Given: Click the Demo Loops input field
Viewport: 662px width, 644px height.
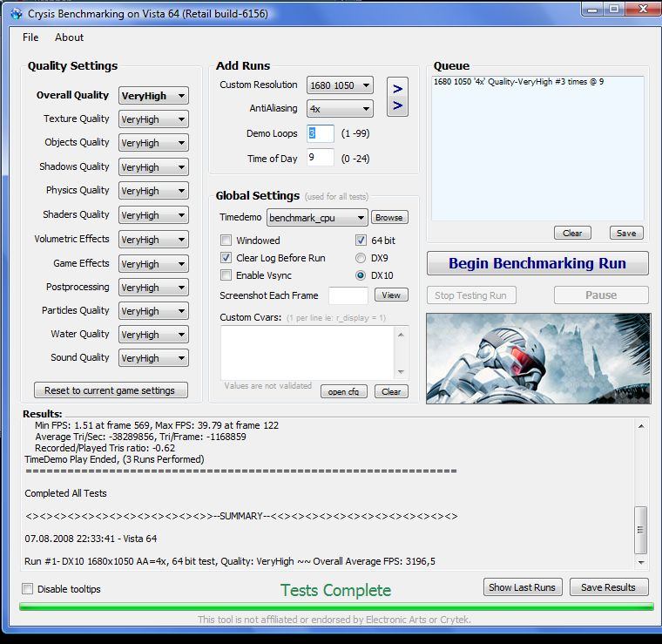Looking at the screenshot, I should 320,133.
